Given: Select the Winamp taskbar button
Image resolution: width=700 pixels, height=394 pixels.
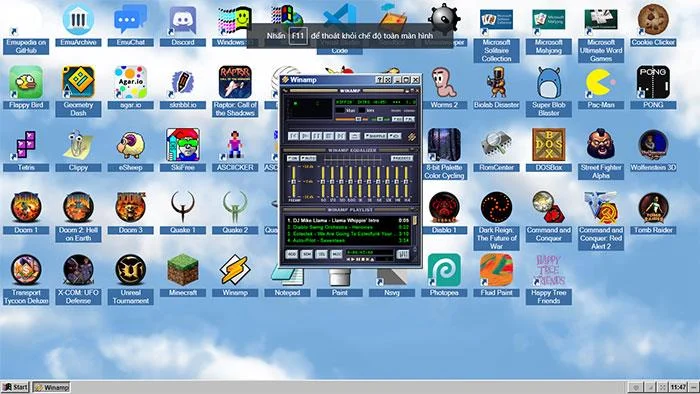Looking at the screenshot, I should tap(52, 387).
